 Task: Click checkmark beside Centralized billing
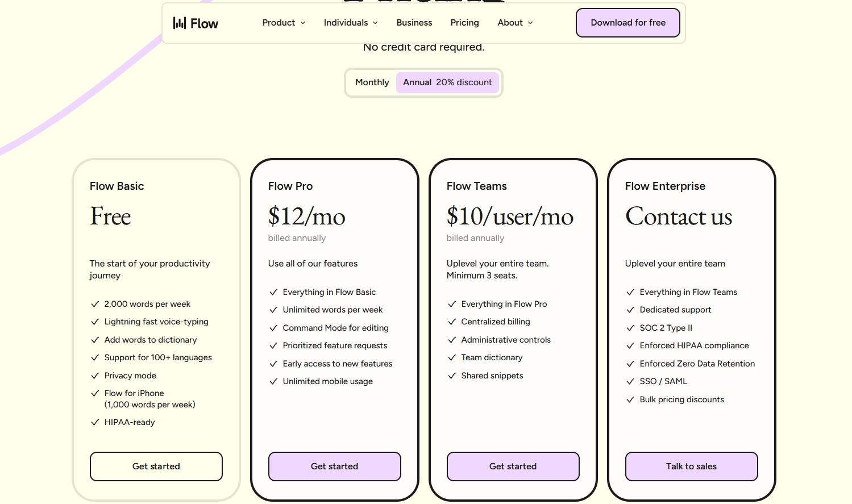click(x=452, y=322)
